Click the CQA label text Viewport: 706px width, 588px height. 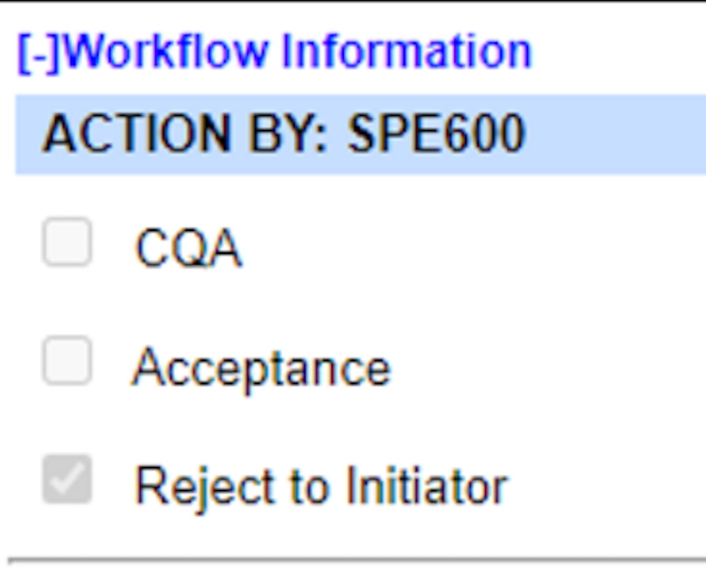(188, 249)
